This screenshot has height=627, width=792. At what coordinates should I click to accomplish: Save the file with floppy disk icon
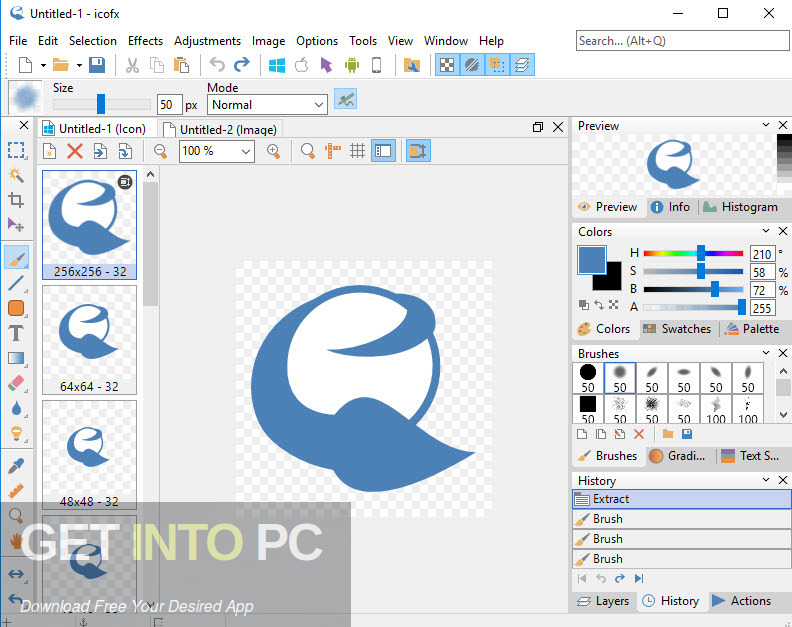[96, 65]
